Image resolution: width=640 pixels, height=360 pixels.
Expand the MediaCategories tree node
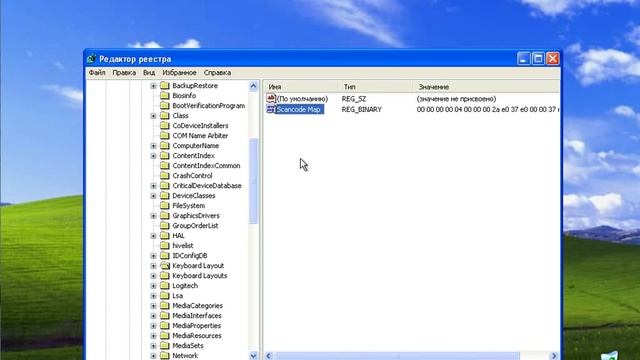(x=153, y=306)
